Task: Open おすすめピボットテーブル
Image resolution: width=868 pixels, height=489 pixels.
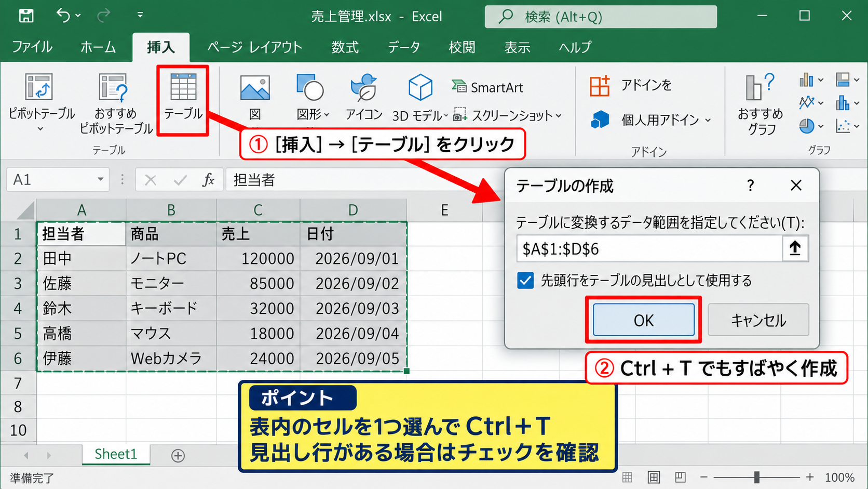Action: click(x=116, y=104)
